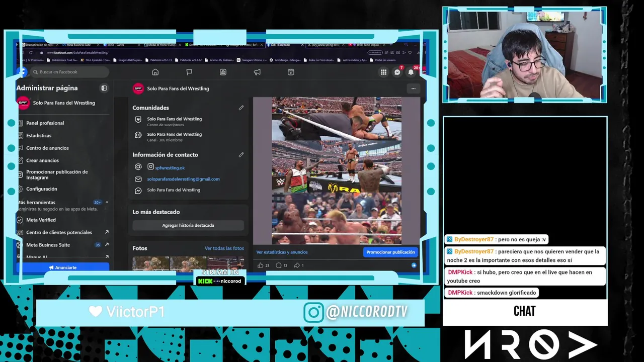The width and height of the screenshot is (644, 362).
Task: Click the soloparafansdelwrestling@gmail.com email link
Action: click(x=183, y=179)
